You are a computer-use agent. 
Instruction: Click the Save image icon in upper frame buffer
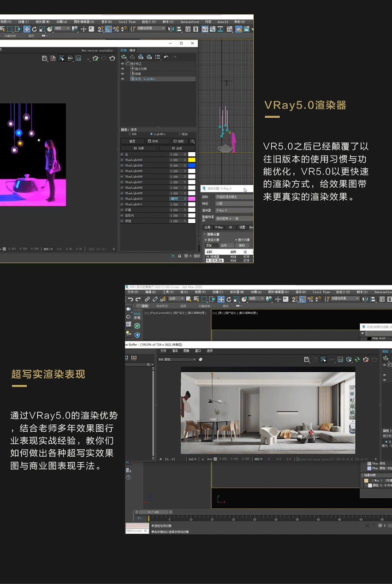(x=44, y=58)
